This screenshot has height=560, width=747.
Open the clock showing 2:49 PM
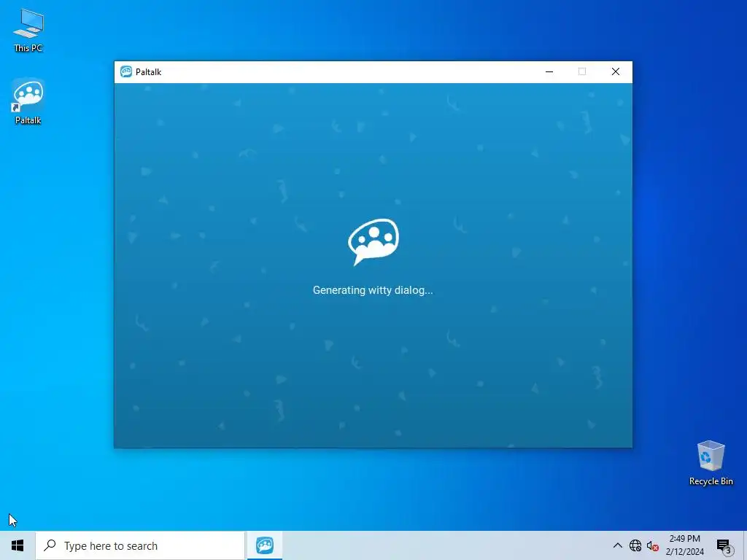point(684,545)
